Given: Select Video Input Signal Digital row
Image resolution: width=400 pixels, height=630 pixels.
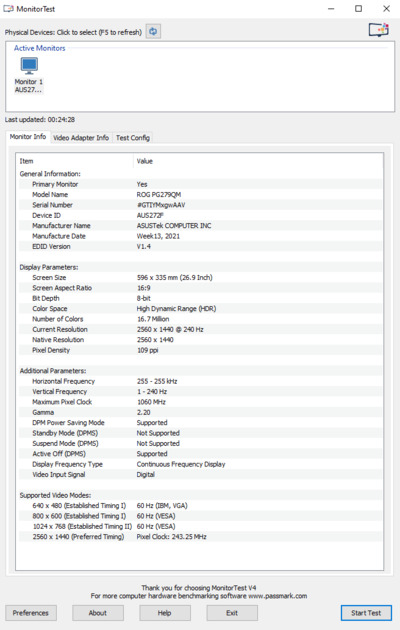Looking at the screenshot, I should click(200, 475).
